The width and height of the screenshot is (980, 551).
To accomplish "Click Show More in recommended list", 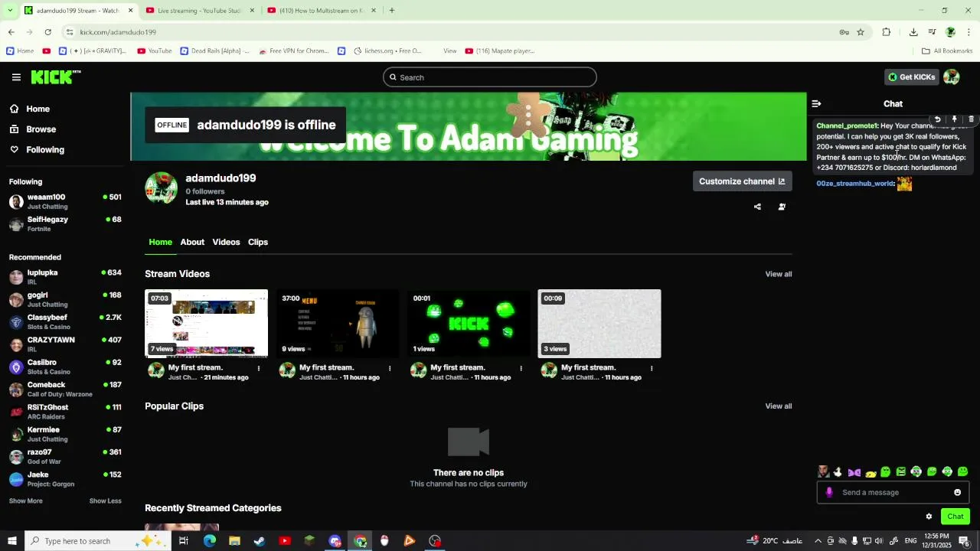I will (26, 501).
